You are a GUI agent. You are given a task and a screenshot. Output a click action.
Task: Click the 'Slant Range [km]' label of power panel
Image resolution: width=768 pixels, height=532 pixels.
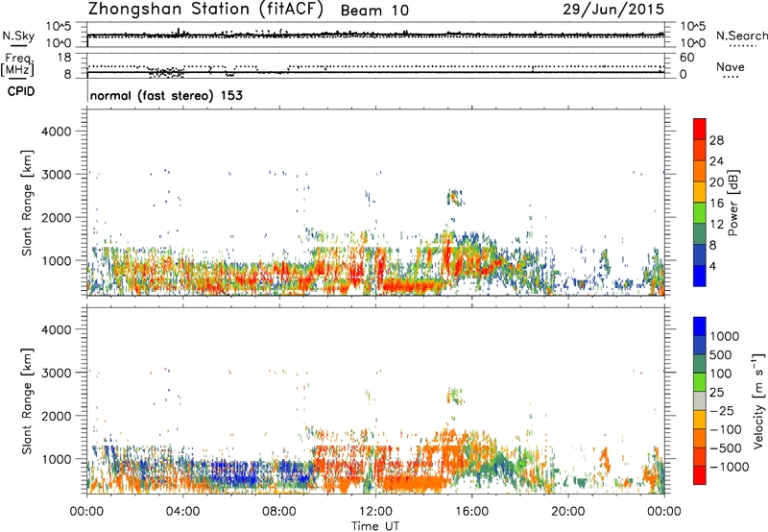(x=27, y=203)
